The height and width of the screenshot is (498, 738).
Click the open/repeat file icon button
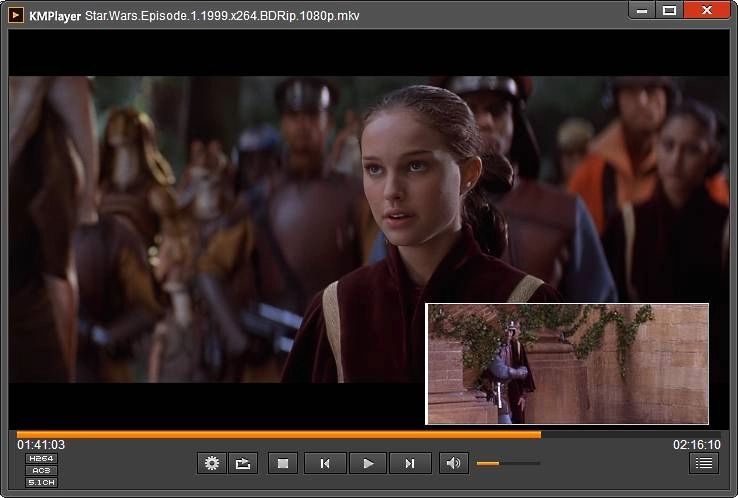(243, 463)
